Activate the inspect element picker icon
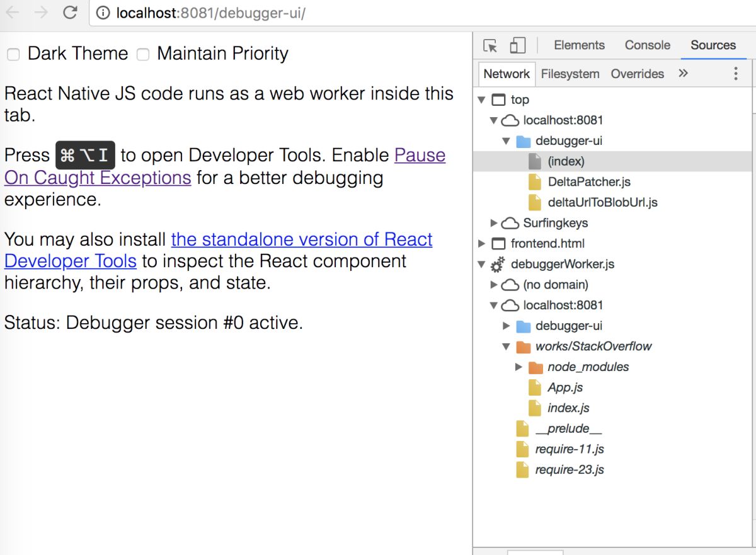The image size is (756, 555). pyautogui.click(x=490, y=45)
